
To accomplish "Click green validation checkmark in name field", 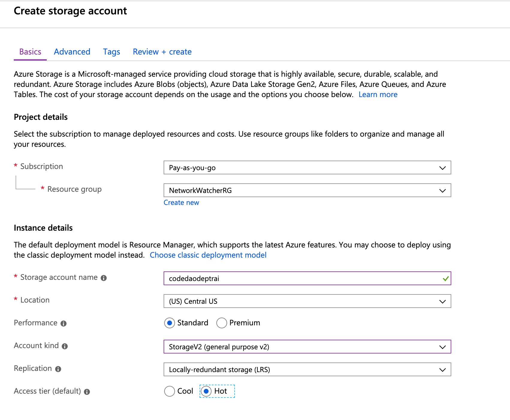I will click(x=446, y=279).
